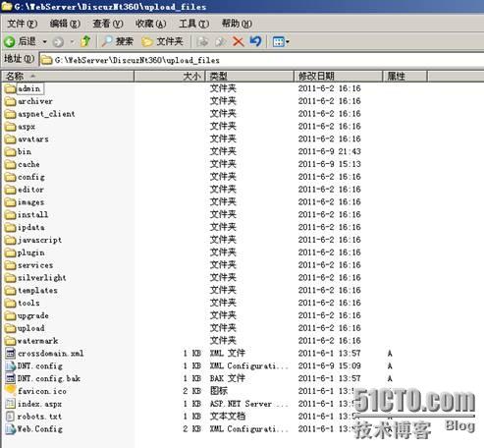Select the index.aspx file icon
This screenshot has height=448, width=484.
pyautogui.click(x=11, y=404)
